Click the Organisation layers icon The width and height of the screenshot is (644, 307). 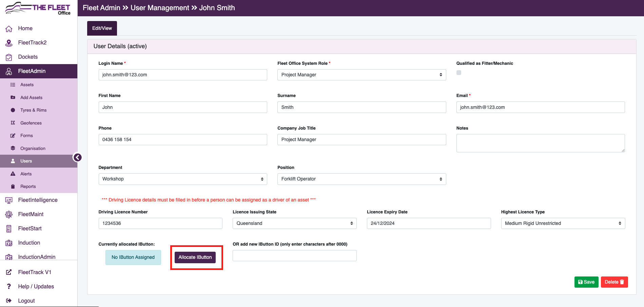13,148
